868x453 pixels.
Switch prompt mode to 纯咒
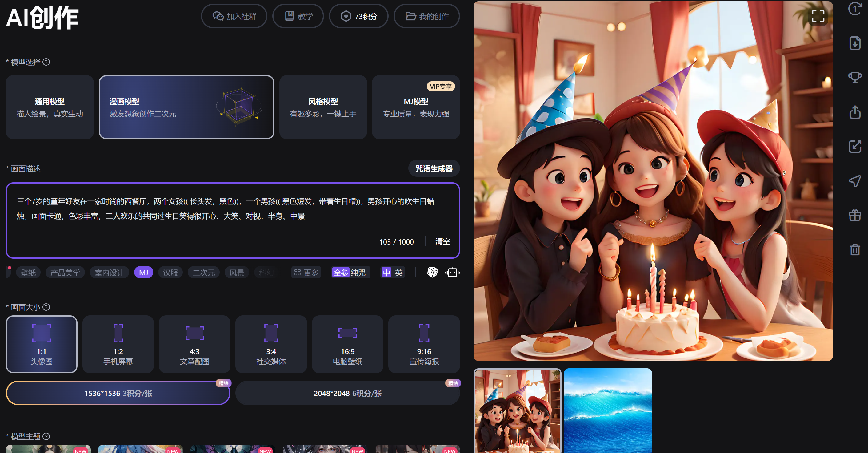click(358, 273)
